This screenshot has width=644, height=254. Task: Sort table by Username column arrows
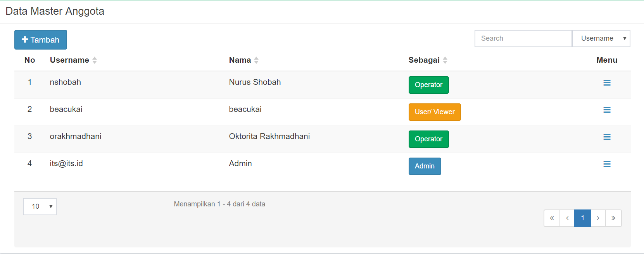pyautogui.click(x=95, y=60)
